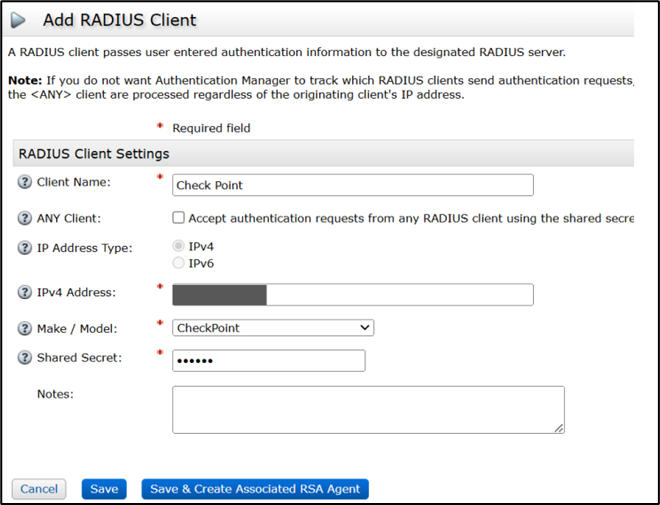Select the IPv6 radio button
This screenshot has height=505, width=660.
click(x=179, y=263)
